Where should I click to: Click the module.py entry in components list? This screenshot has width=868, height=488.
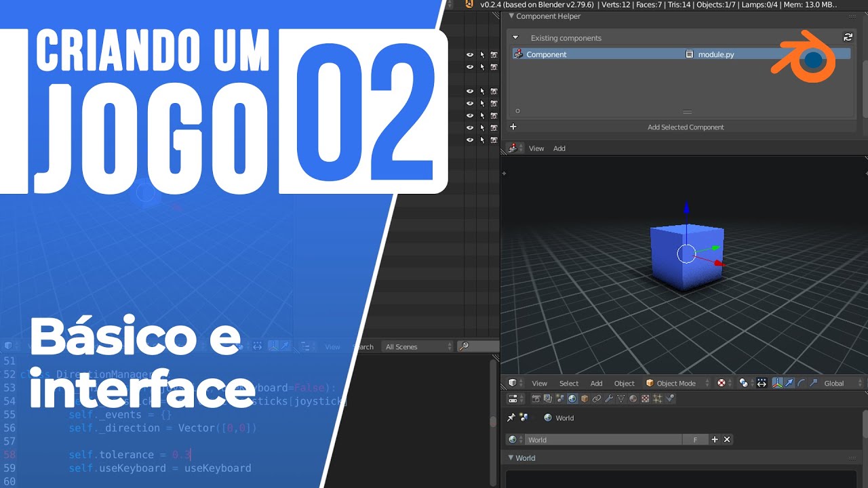(x=716, y=54)
